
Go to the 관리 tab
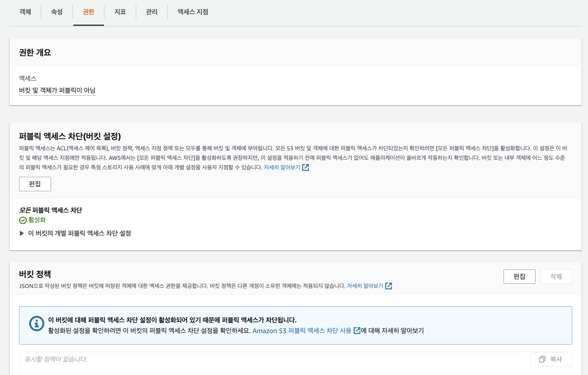click(152, 12)
